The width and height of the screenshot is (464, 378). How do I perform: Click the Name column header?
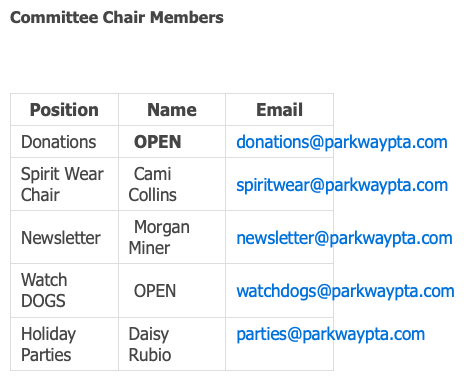coord(172,110)
